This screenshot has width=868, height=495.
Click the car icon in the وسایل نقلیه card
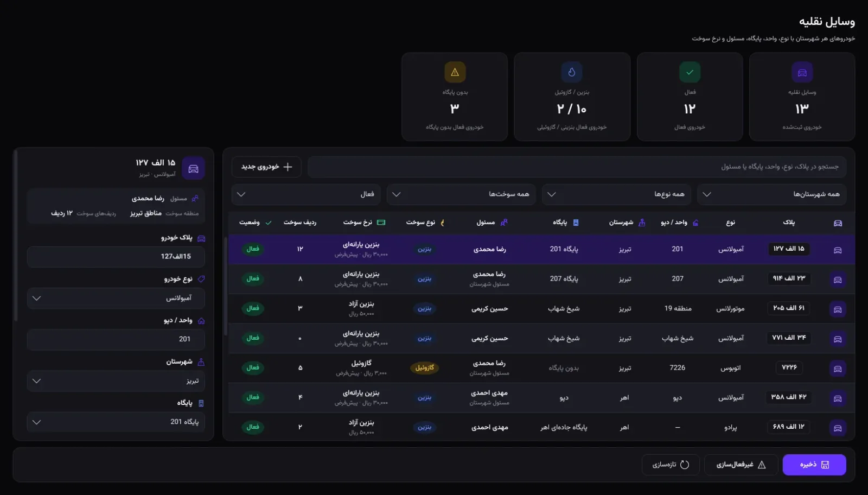point(802,72)
